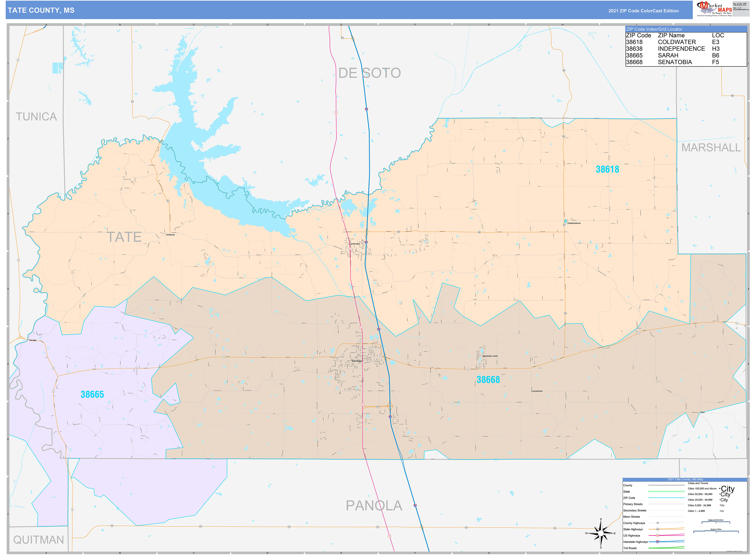Screen dimensions: 756x555
Task: Click the large 38618 ZIP label on map
Action: 607,169
